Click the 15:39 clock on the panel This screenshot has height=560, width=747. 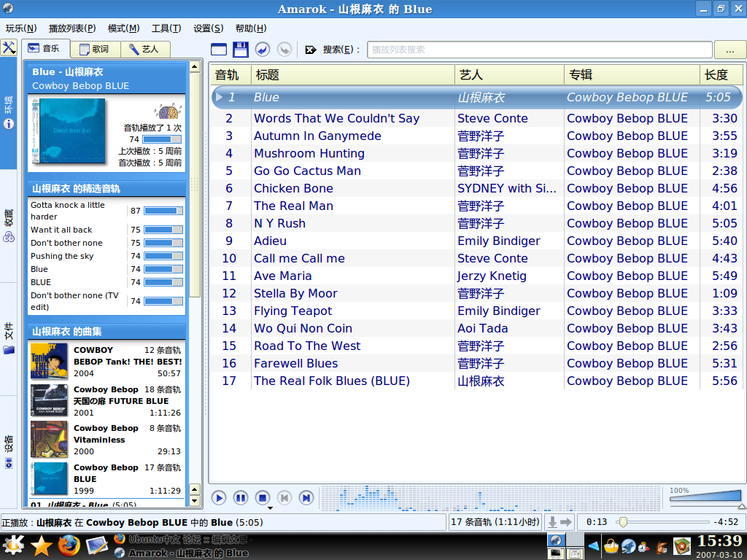[720, 541]
